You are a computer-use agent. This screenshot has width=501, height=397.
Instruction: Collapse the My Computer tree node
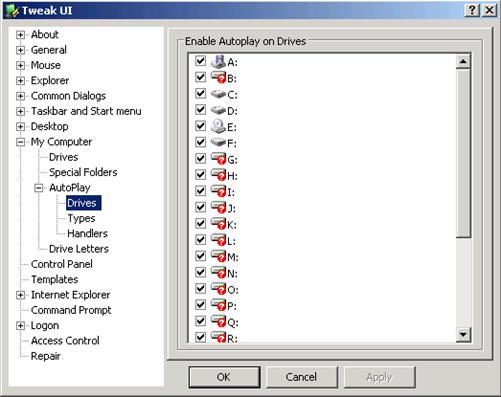(x=20, y=142)
